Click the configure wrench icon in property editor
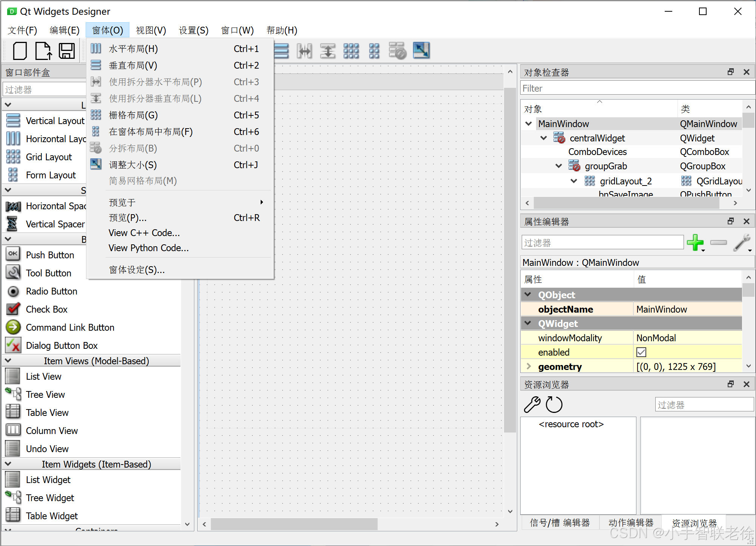 [742, 242]
